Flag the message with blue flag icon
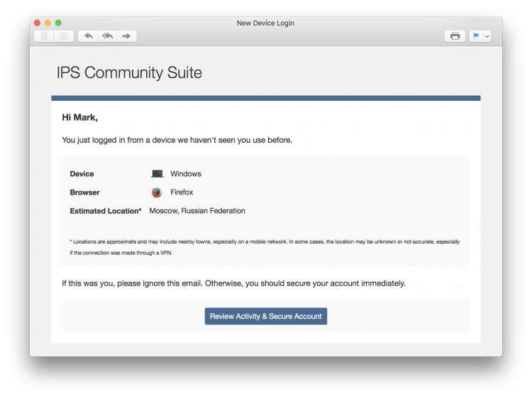532x399 pixels. coord(476,36)
